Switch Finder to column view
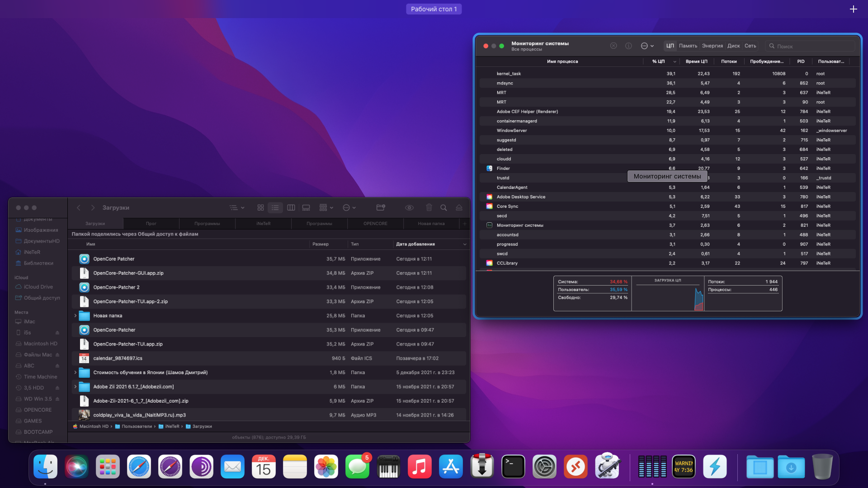Viewport: 868px width, 488px height. 291,208
